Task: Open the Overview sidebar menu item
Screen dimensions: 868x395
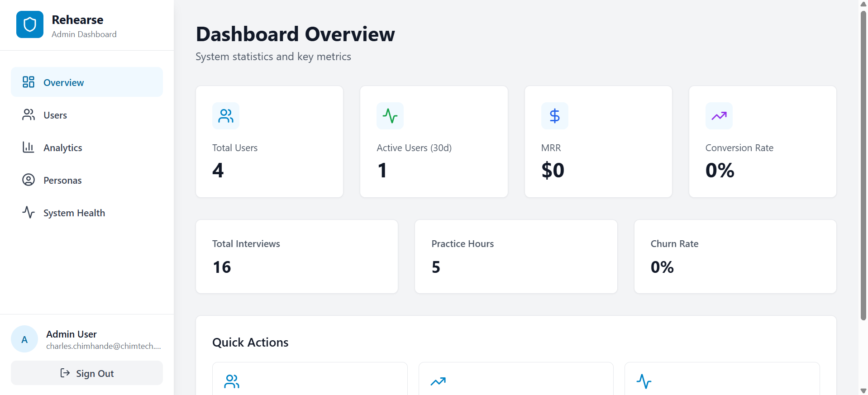Action: 87,82
